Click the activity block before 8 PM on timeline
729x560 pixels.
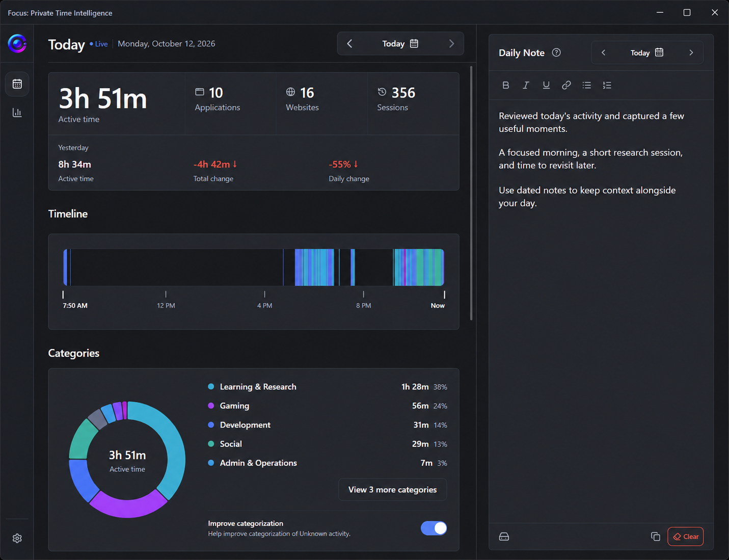coord(353,268)
